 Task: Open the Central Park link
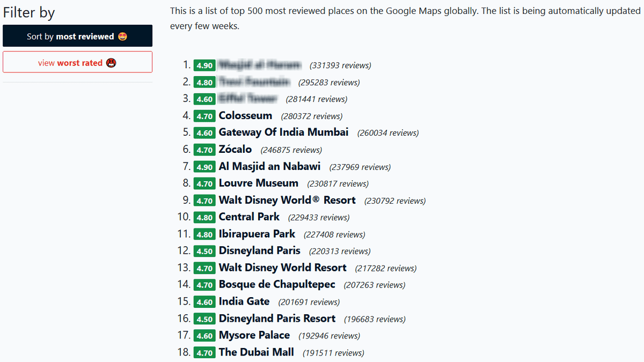[249, 217]
